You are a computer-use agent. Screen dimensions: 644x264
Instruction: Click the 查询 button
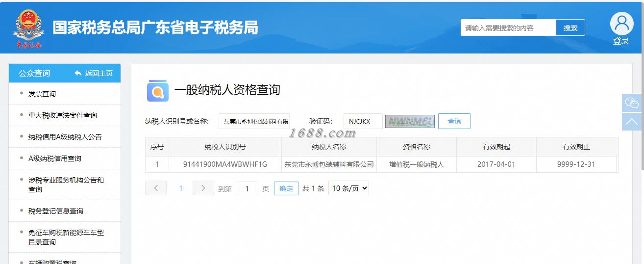[x=454, y=121]
